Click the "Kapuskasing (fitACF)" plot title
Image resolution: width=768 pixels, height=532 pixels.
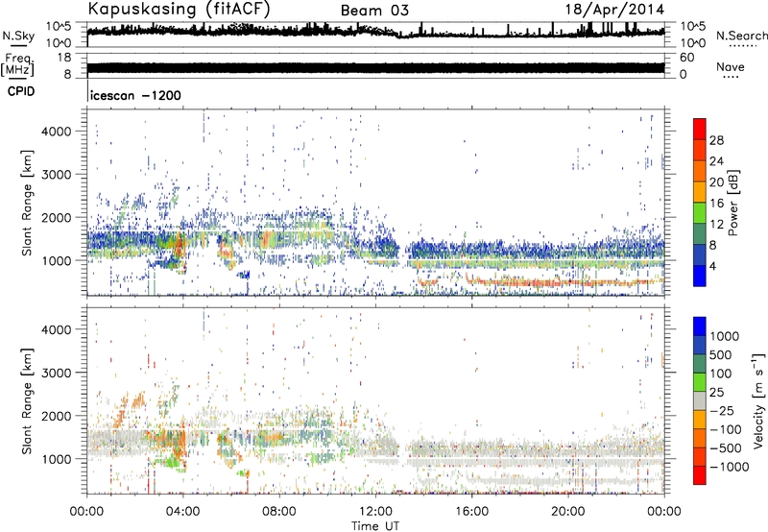(179, 10)
